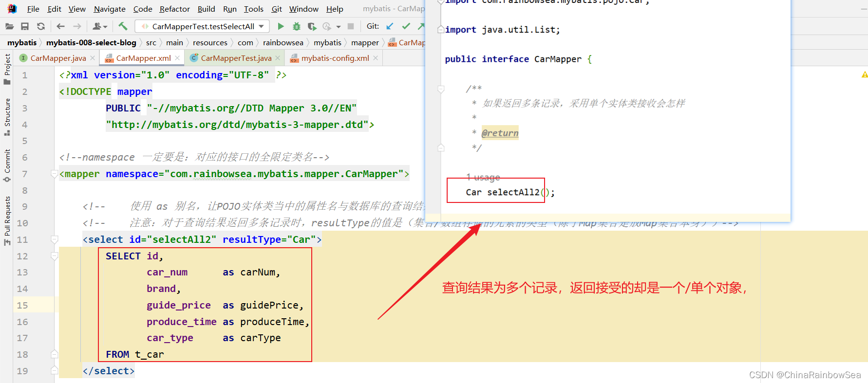
Task: Switch to CarMapperTest.java tab
Action: 236,58
